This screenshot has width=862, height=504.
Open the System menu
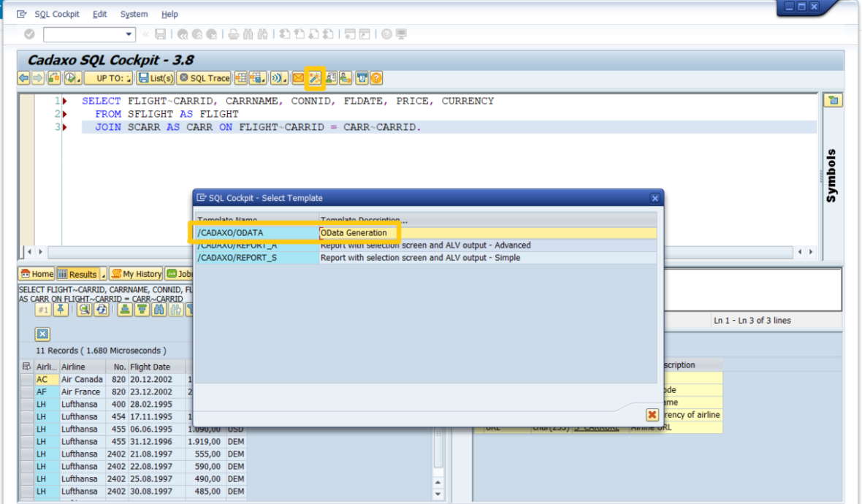coord(134,14)
